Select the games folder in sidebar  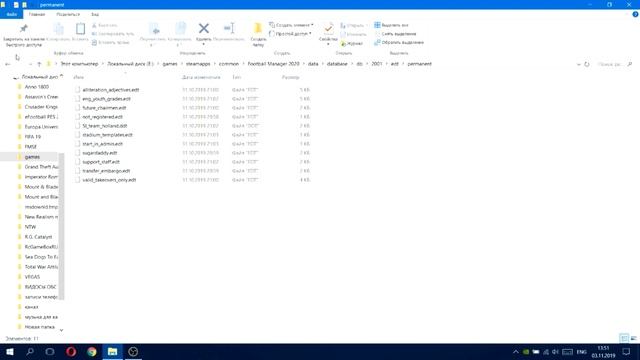pos(32,157)
